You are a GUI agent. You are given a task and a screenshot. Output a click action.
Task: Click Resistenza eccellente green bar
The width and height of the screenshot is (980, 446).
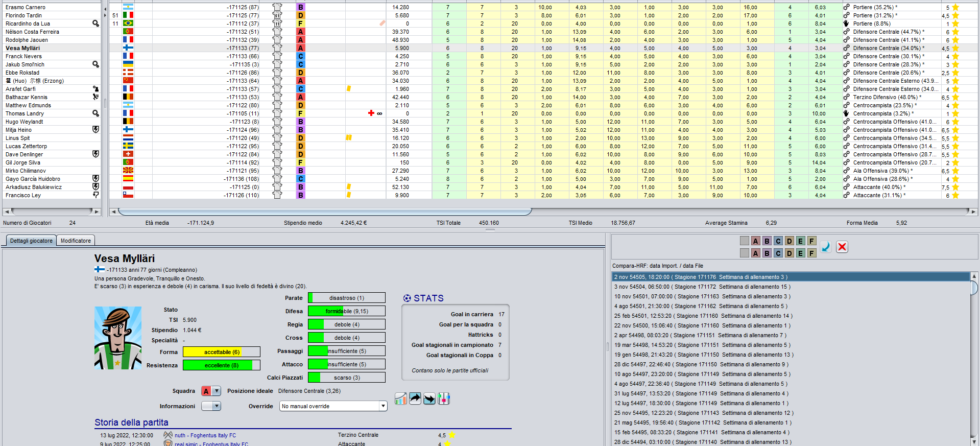[x=222, y=365]
